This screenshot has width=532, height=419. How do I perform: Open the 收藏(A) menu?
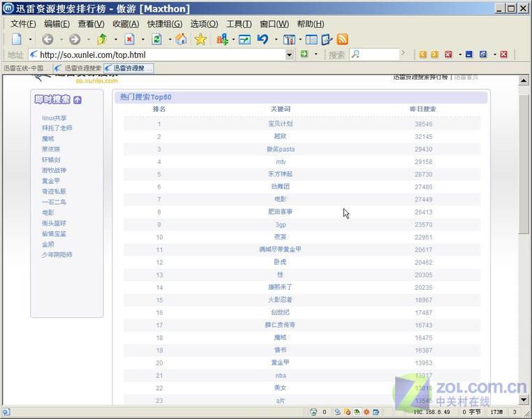(126, 24)
